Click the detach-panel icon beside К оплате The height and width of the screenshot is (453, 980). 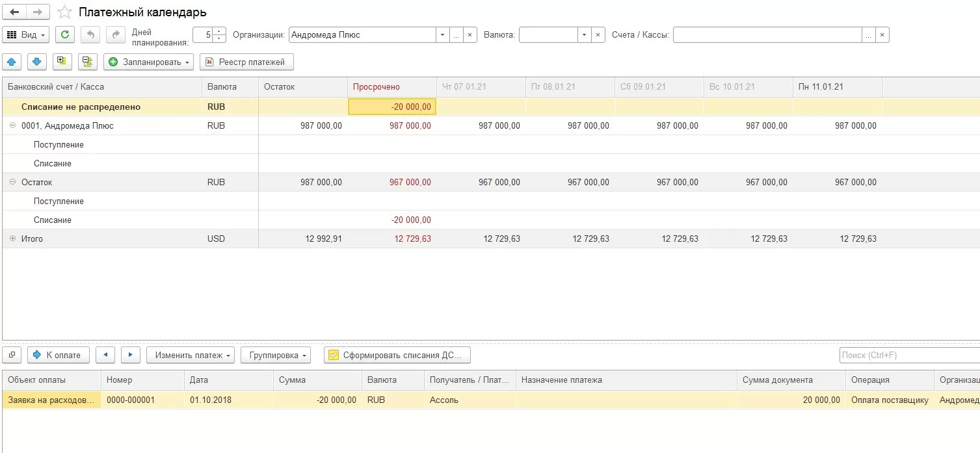(12, 355)
